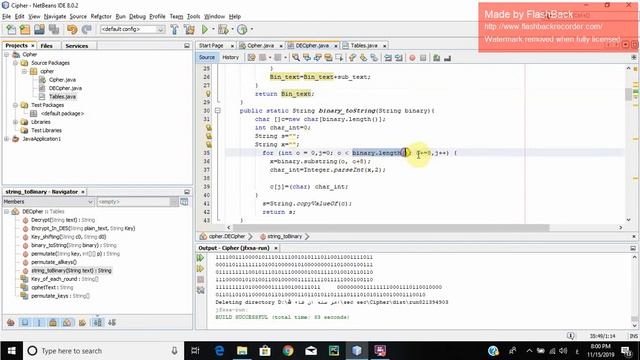This screenshot has height=360, width=640.
Task: Click Type here to search box
Action: pos(102,351)
